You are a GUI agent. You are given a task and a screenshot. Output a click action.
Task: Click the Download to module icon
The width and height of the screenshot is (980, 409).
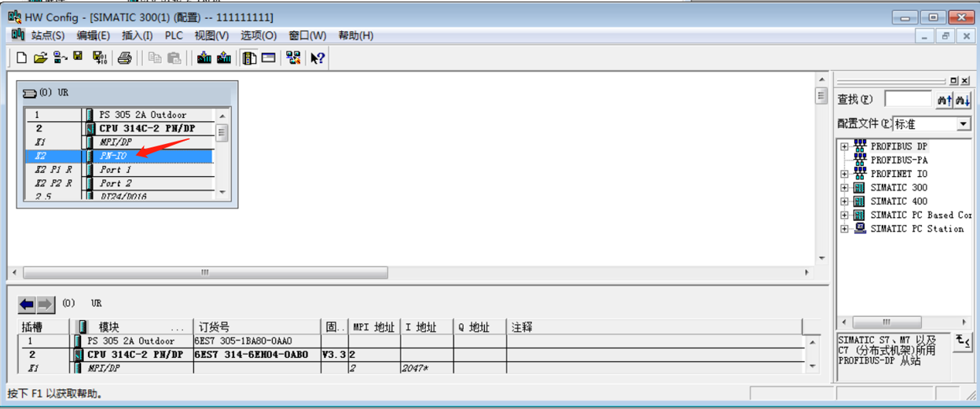coord(204,57)
